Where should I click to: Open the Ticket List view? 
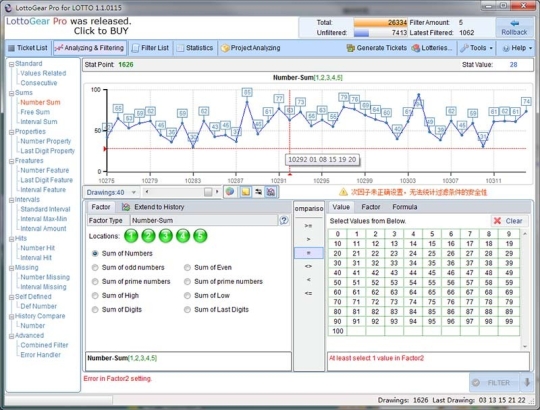(x=28, y=48)
